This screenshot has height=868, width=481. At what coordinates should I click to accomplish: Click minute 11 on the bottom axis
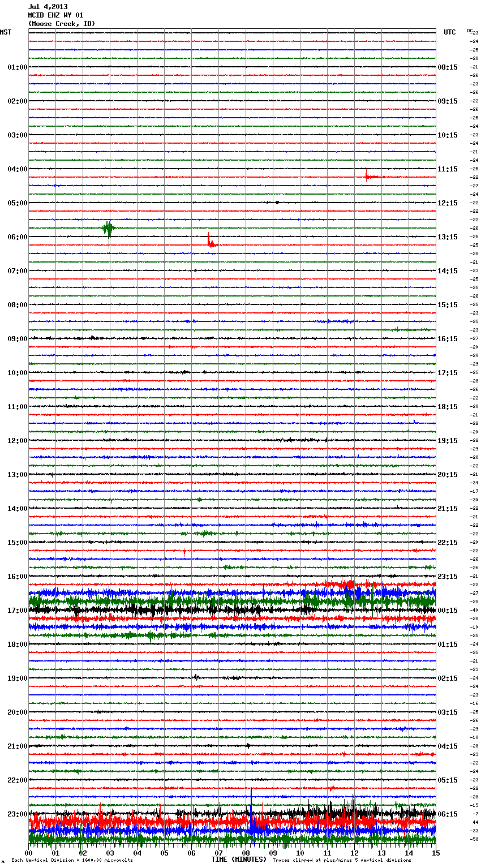pos(328,853)
